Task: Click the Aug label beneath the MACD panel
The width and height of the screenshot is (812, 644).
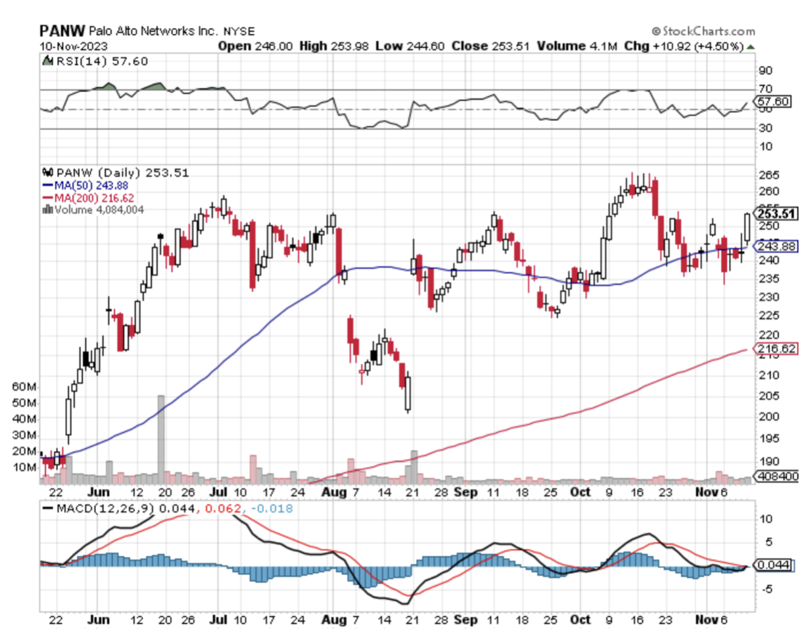Action: (334, 620)
